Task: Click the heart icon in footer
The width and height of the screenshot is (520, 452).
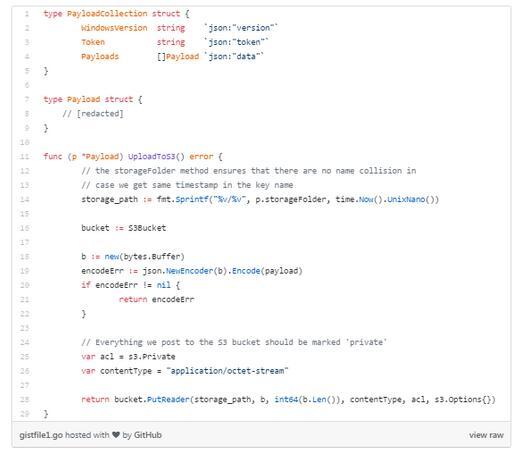Action: pyautogui.click(x=116, y=435)
